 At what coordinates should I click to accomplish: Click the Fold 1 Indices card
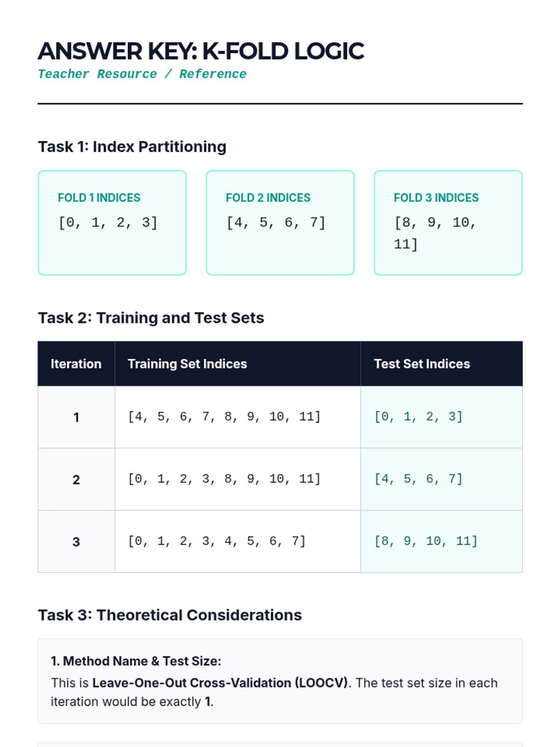click(112, 223)
